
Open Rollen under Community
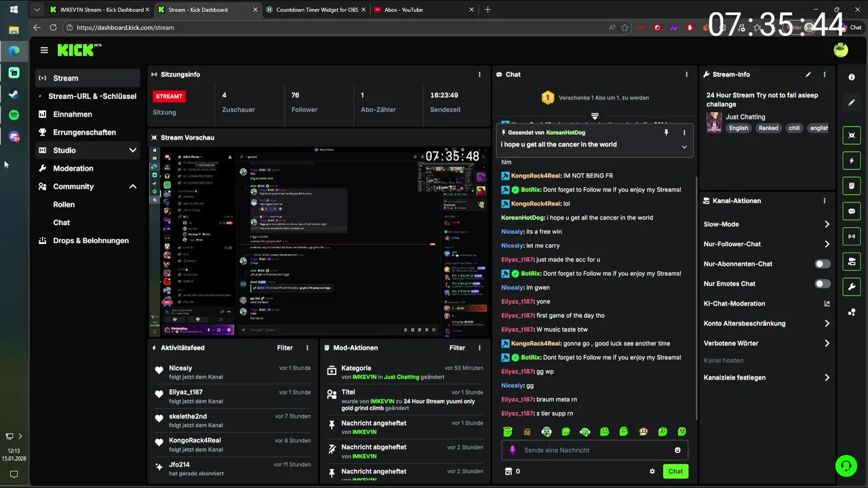click(x=64, y=205)
